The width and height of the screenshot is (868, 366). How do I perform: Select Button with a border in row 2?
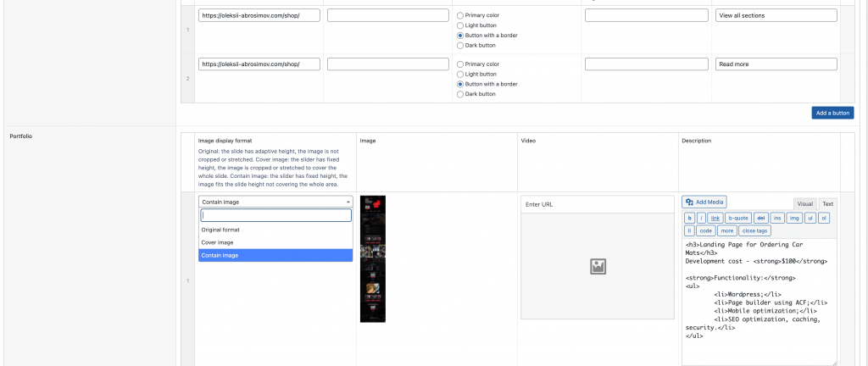460,84
